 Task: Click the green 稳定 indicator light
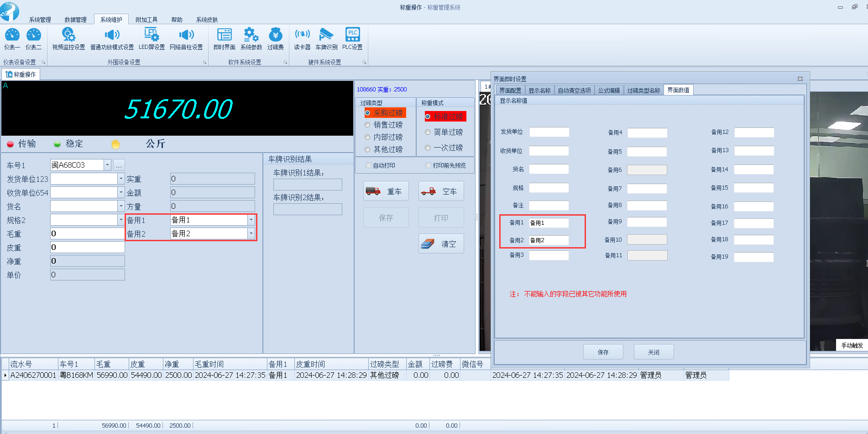point(58,144)
